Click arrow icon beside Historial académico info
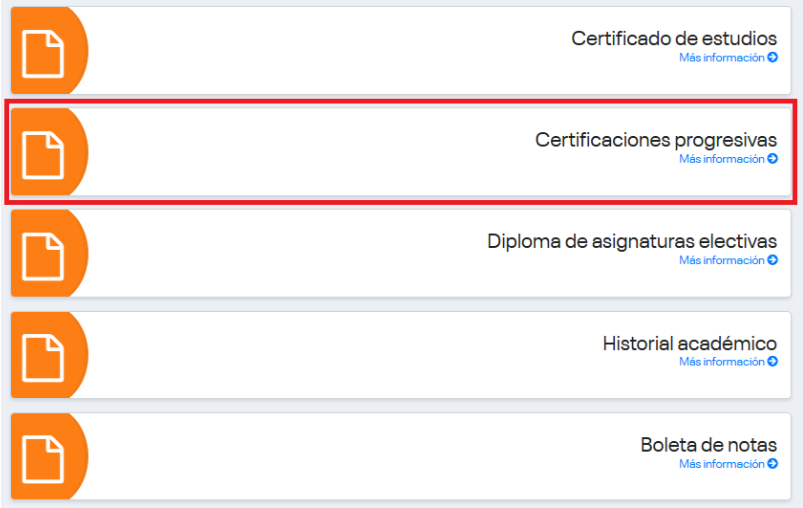Viewport: 803px width, 508px height. (x=773, y=362)
